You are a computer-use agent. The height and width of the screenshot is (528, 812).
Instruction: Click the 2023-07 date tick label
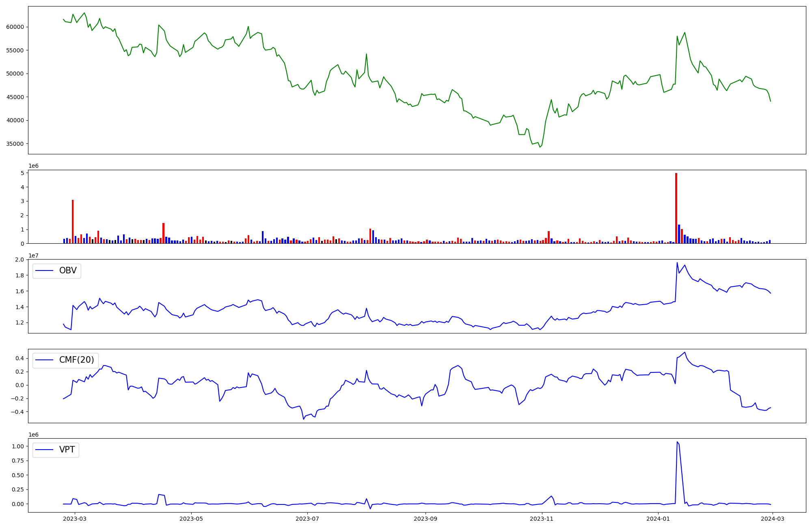pyautogui.click(x=307, y=519)
